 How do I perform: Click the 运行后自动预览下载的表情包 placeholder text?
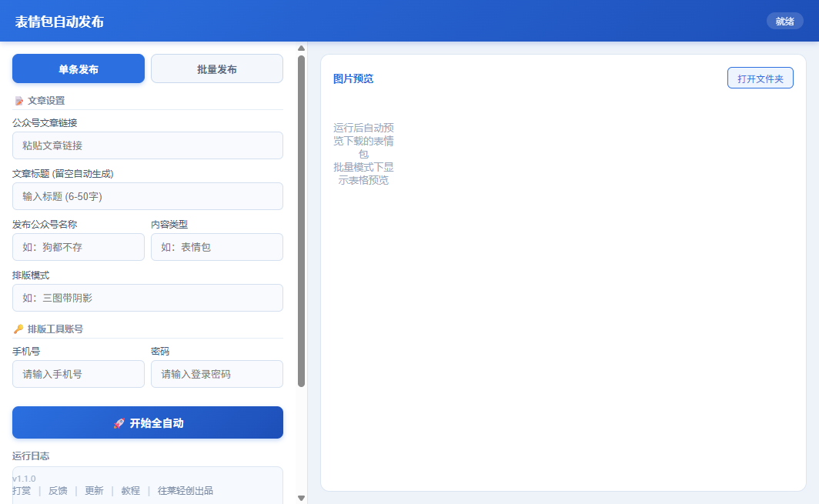click(363, 141)
